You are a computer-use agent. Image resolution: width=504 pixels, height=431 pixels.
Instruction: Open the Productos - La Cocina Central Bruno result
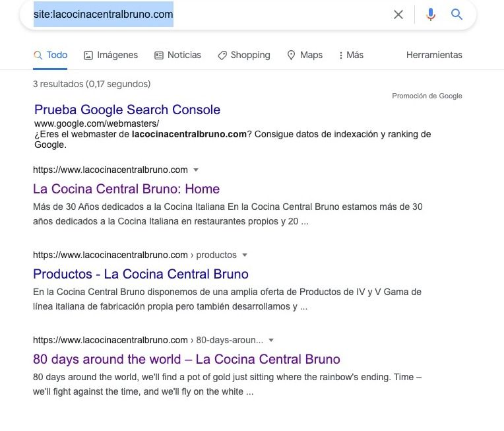coord(141,274)
